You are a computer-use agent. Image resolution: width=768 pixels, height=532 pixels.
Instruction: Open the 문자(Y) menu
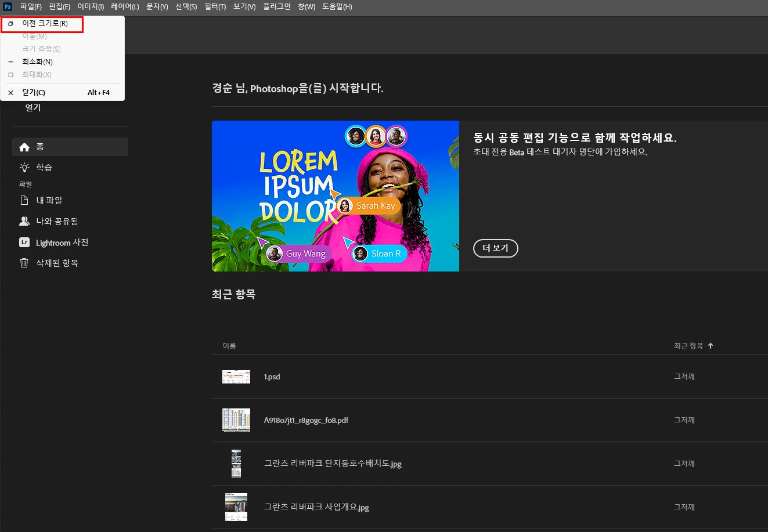pos(157,7)
